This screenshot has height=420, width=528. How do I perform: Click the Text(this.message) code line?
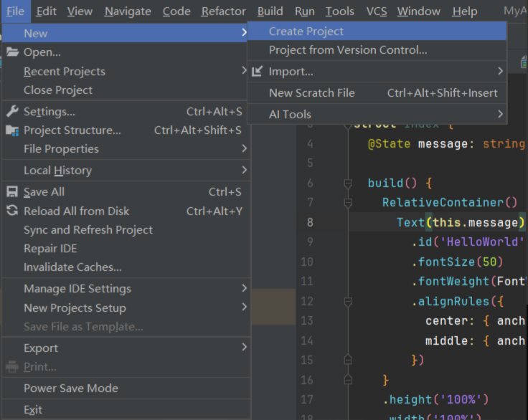pyautogui.click(x=461, y=222)
